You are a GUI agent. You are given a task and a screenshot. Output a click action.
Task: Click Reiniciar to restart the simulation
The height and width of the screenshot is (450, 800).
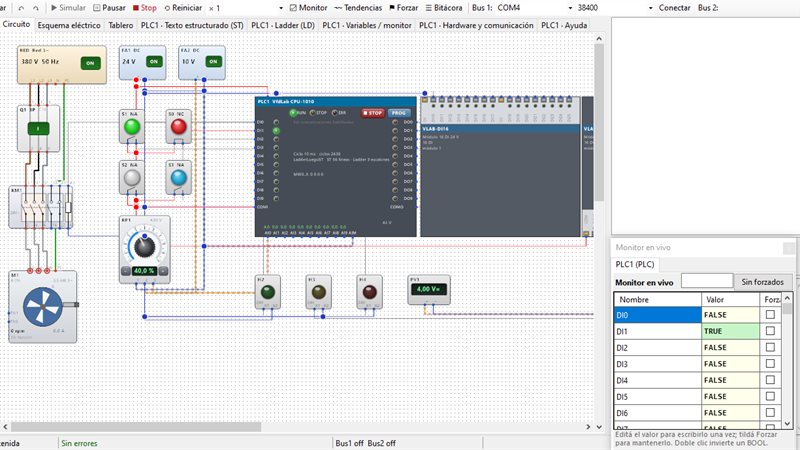[183, 8]
